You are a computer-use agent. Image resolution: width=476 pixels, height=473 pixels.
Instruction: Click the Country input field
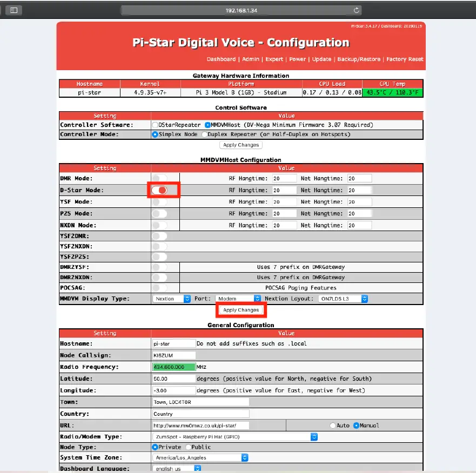(x=200, y=414)
